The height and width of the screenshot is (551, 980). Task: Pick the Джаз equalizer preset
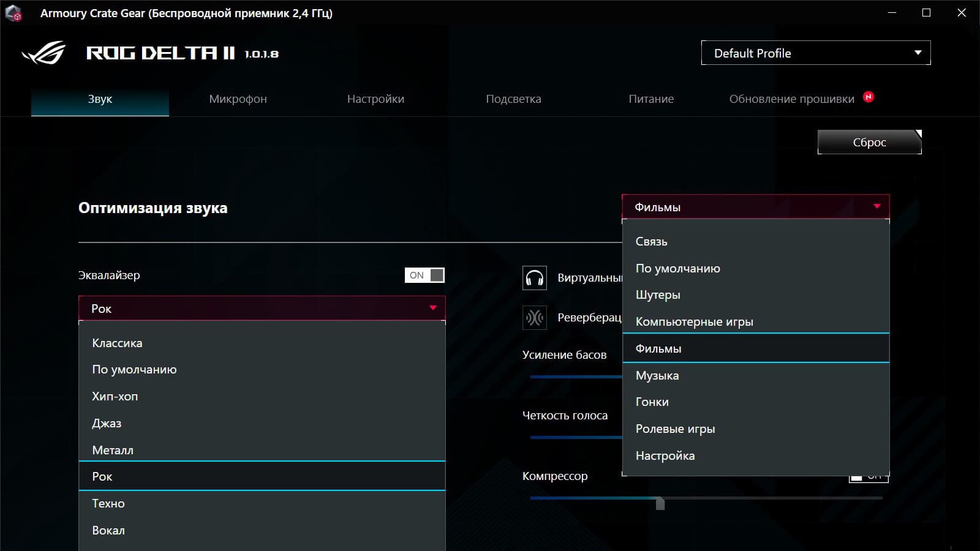(x=262, y=423)
